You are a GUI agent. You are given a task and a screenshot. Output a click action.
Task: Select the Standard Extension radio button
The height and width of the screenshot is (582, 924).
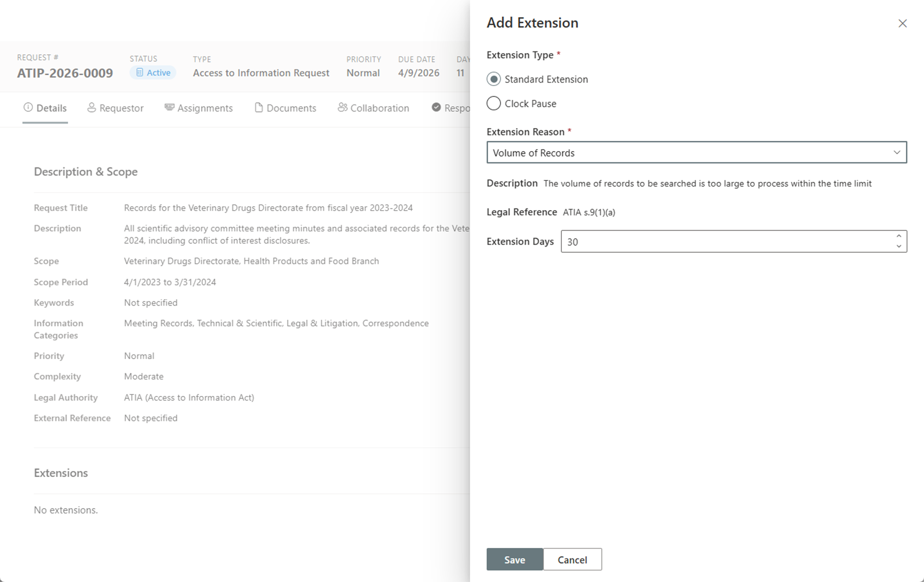pos(493,79)
